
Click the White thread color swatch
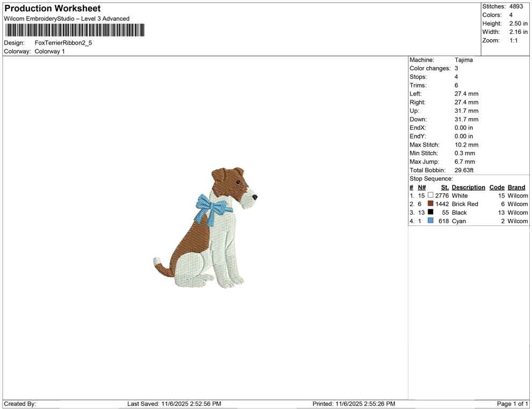point(430,195)
